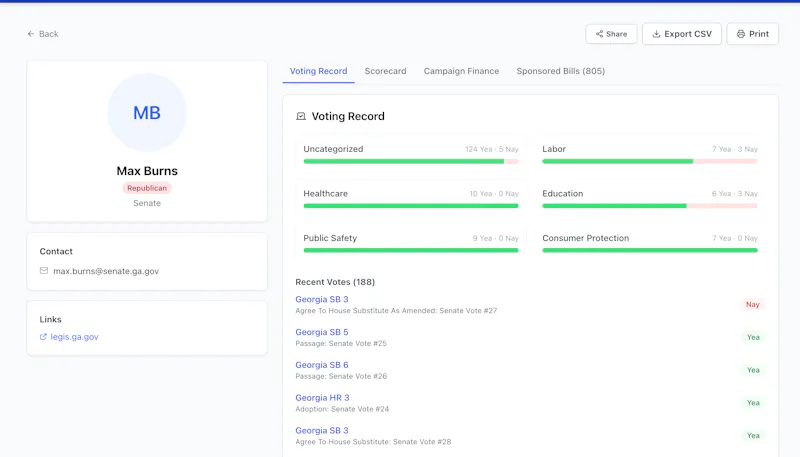This screenshot has height=457, width=800.
Task: Click the '9 Yea · 0 Nay' count
Action: 495,238
